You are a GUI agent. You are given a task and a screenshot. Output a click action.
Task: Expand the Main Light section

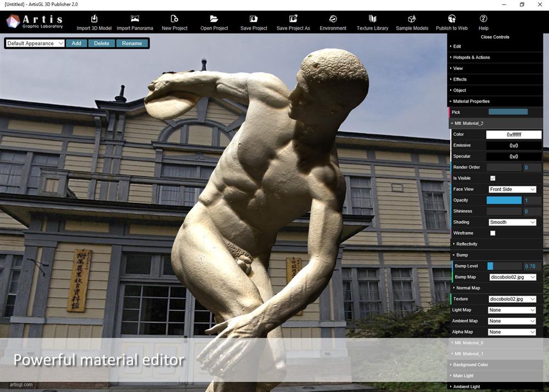[495, 376]
